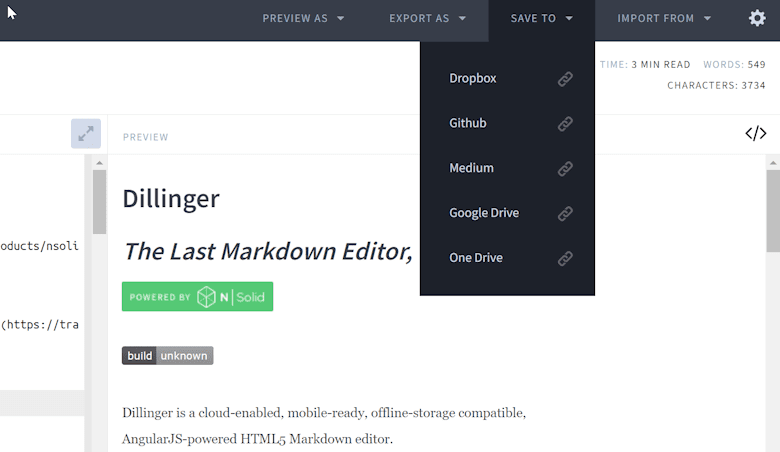This screenshot has width=780, height=452.
Task: Click the preview pane scrollbar thumb
Action: 773,211
